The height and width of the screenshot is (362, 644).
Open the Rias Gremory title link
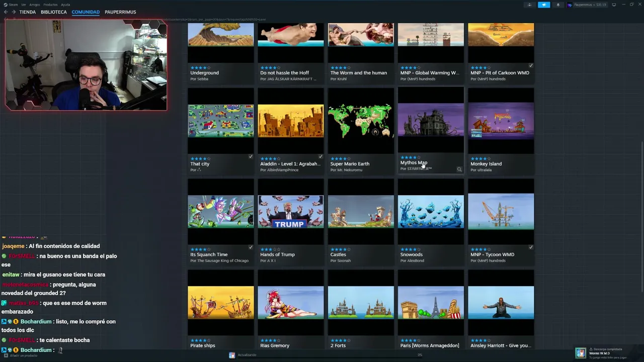pos(275,345)
